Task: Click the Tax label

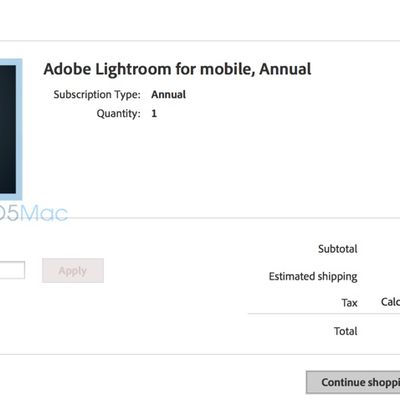Action: (349, 303)
